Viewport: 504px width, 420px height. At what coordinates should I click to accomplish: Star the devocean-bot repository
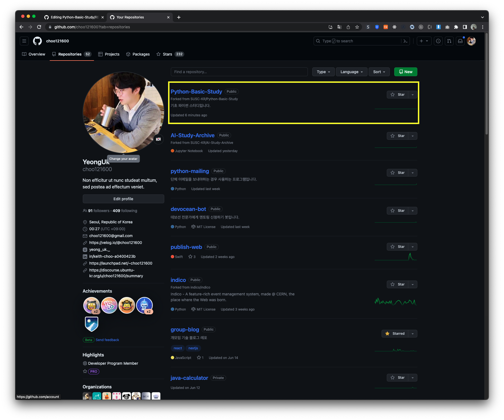398,210
